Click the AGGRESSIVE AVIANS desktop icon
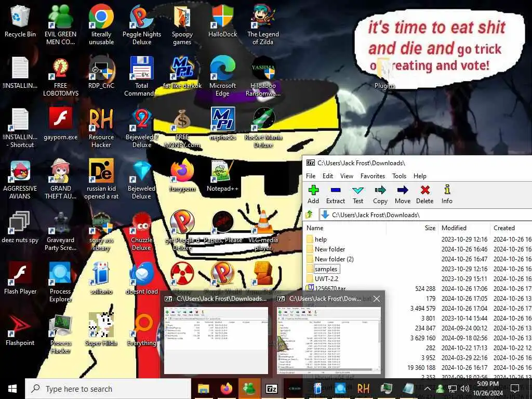 pos(20,179)
